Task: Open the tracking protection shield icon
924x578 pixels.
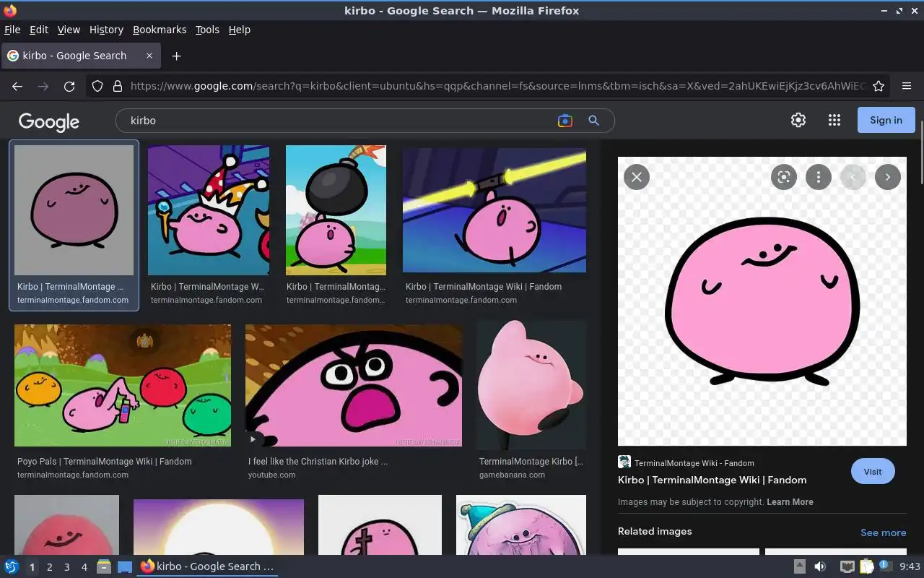Action: click(x=97, y=86)
